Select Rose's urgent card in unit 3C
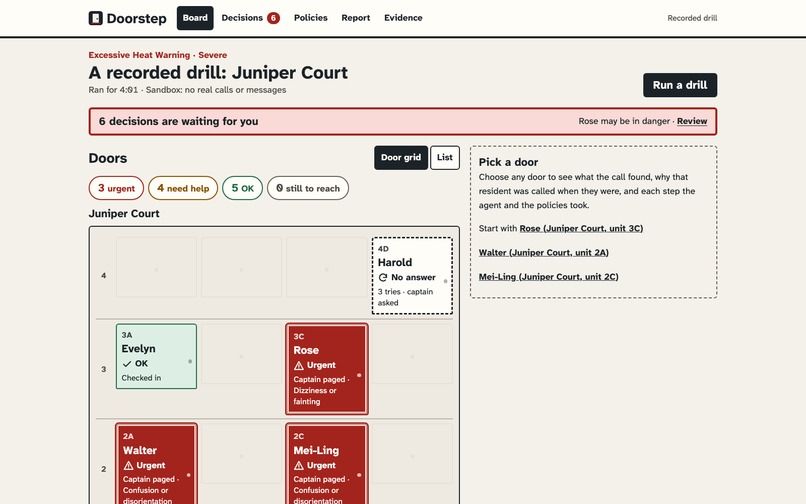 327,369
